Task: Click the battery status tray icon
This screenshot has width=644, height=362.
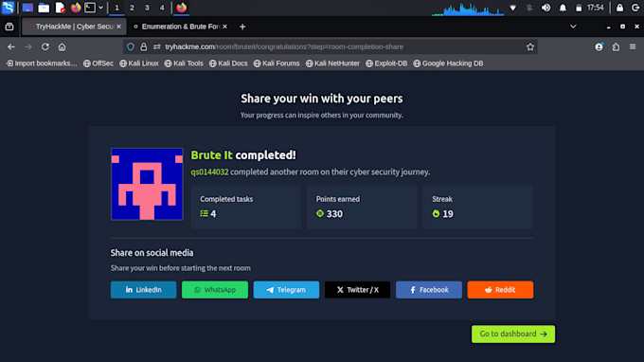Action: pyautogui.click(x=579, y=8)
